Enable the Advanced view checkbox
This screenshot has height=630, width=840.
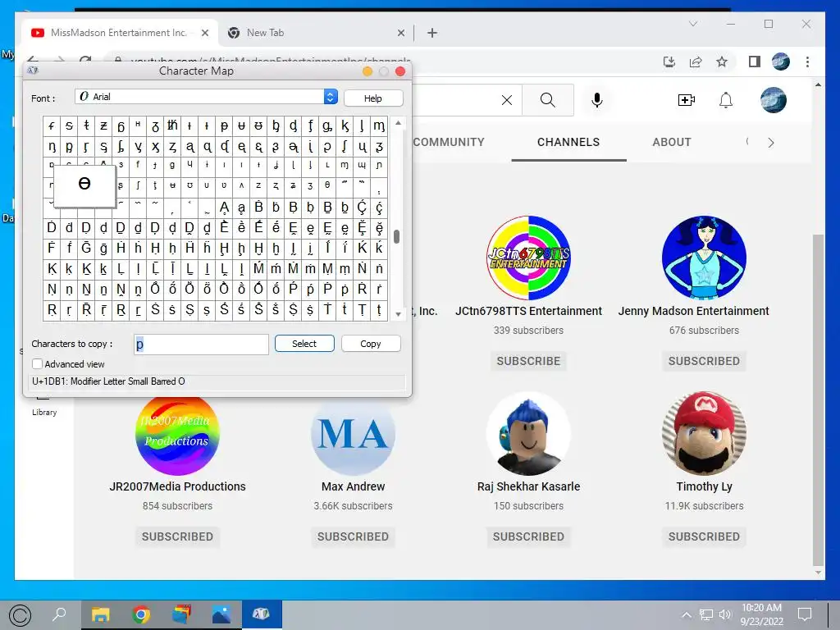click(x=37, y=363)
